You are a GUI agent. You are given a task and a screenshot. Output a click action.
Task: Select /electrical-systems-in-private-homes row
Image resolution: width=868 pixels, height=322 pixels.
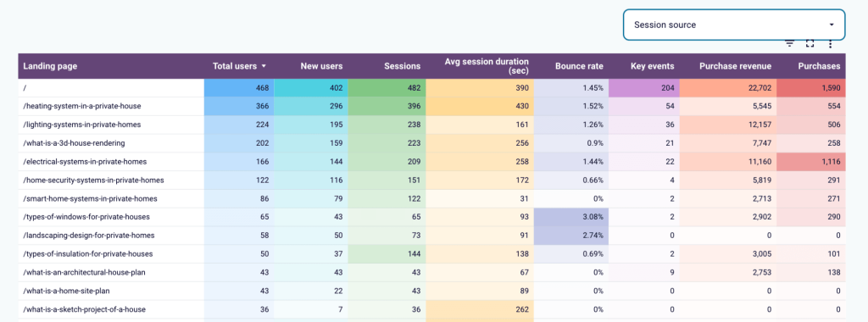coord(431,162)
